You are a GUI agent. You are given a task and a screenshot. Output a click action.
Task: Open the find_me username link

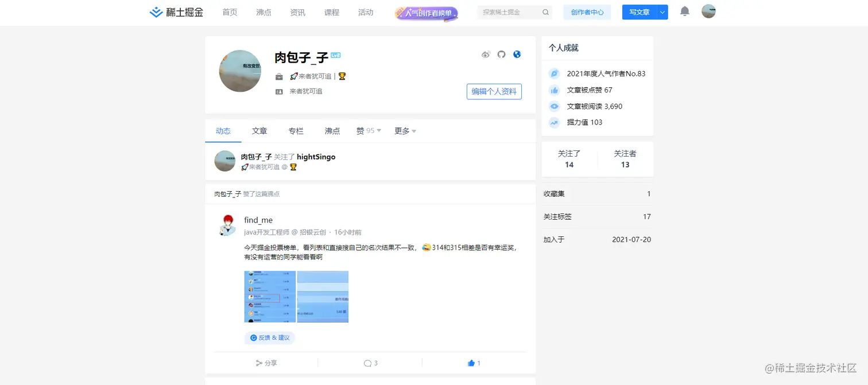258,220
